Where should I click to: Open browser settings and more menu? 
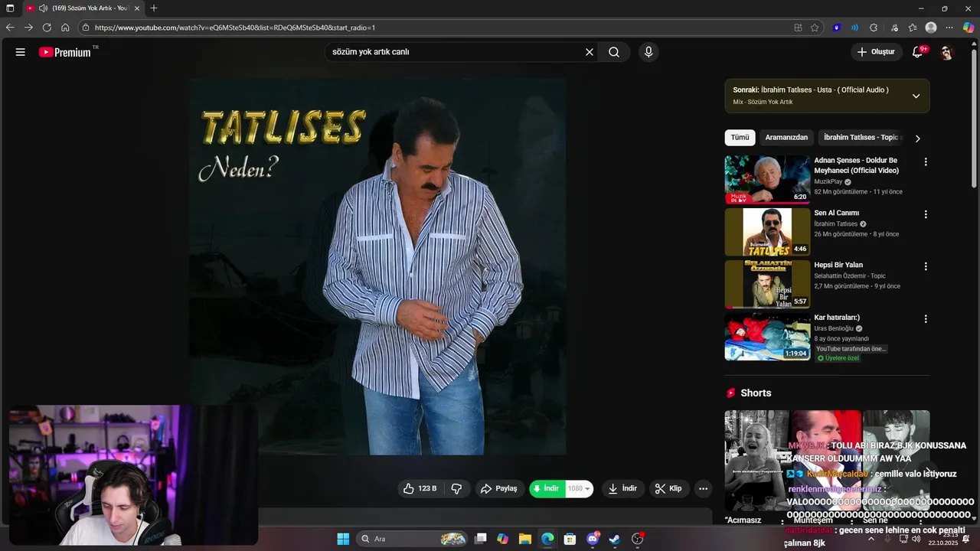(950, 28)
